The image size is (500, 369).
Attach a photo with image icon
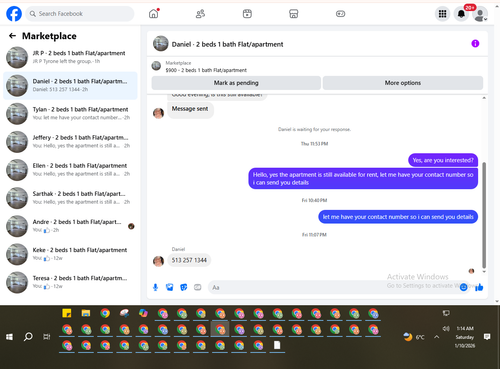coord(170,287)
